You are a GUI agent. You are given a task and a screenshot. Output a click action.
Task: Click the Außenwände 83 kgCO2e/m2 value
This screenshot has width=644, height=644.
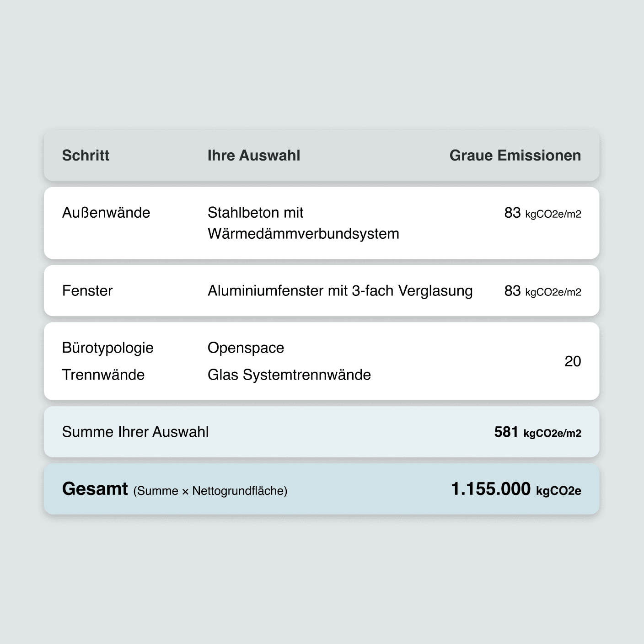coord(542,213)
